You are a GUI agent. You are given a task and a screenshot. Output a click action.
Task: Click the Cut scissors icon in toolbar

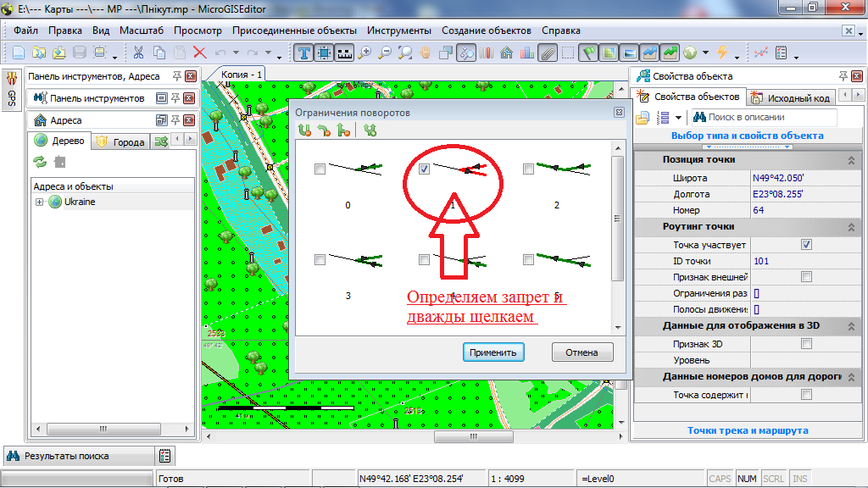coord(138,53)
